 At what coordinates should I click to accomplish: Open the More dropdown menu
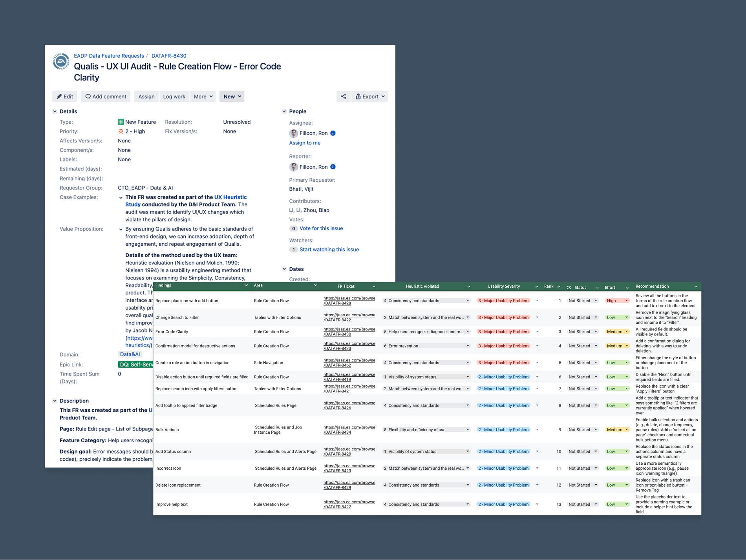click(203, 97)
